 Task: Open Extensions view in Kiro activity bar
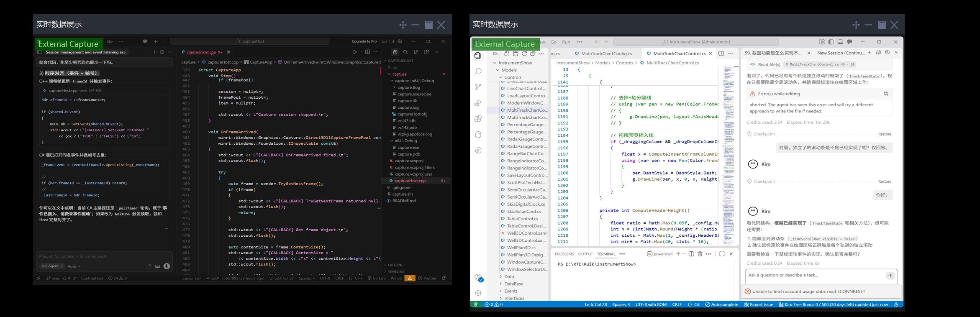(x=478, y=119)
